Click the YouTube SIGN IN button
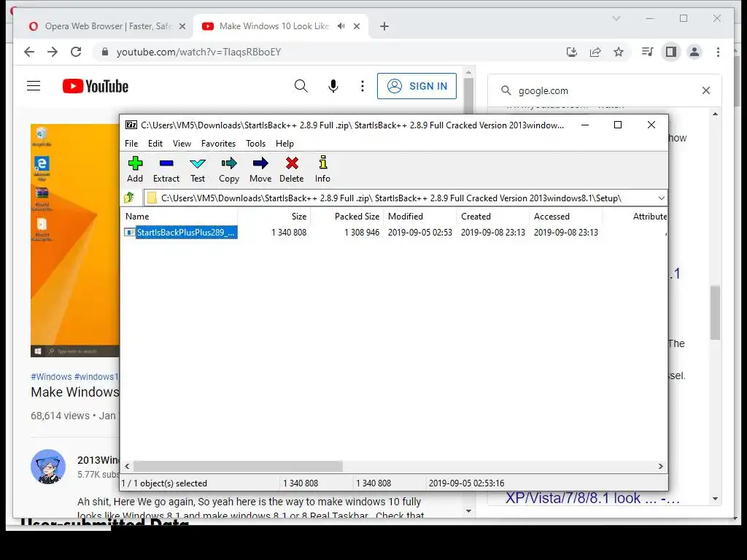 tap(417, 86)
